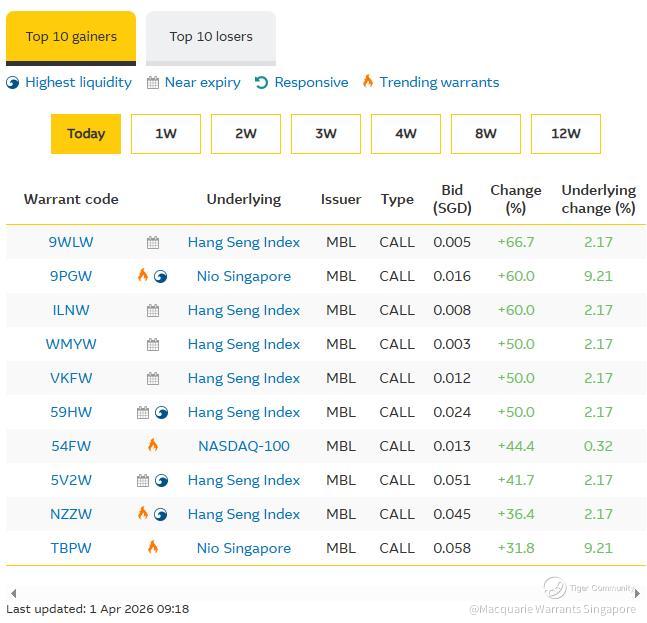647x623 pixels.
Task: Click the 0.051 bid value
Action: coord(452,480)
